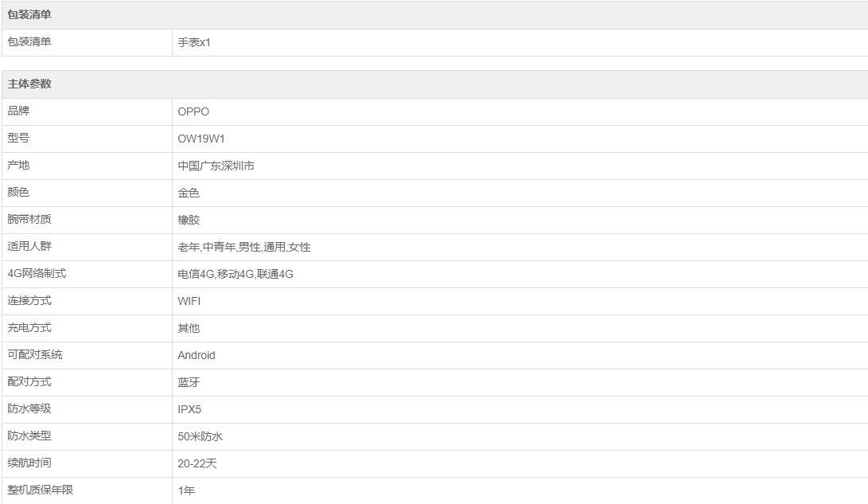Select the OPPO brand value

[193, 111]
